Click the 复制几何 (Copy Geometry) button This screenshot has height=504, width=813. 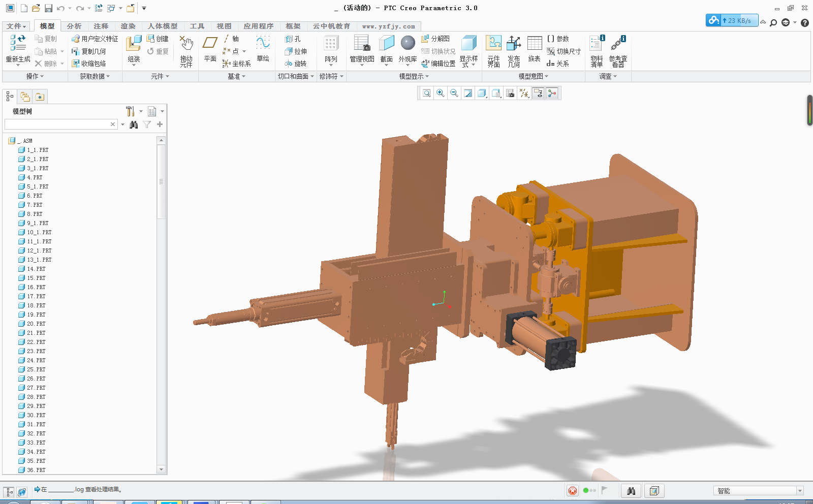(93, 51)
